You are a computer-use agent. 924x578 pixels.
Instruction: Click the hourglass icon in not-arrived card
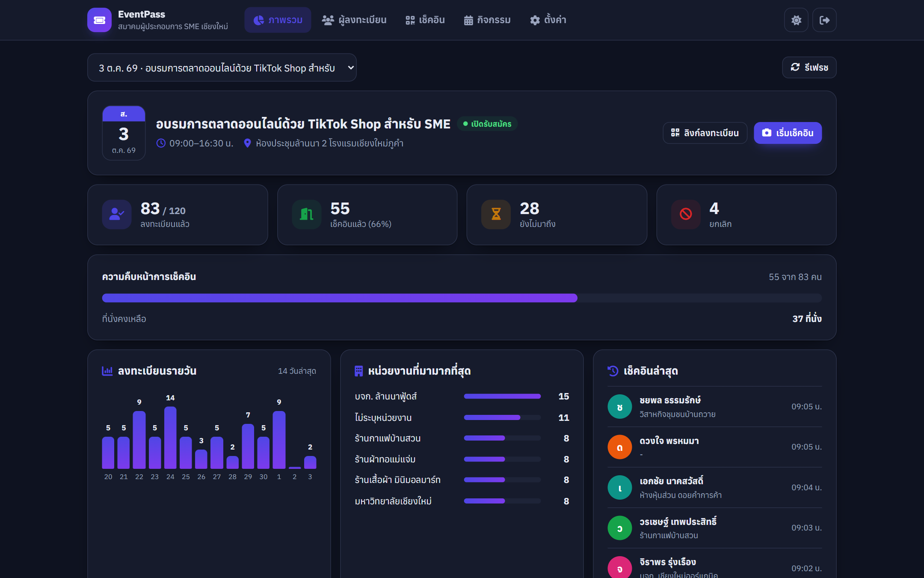click(496, 214)
